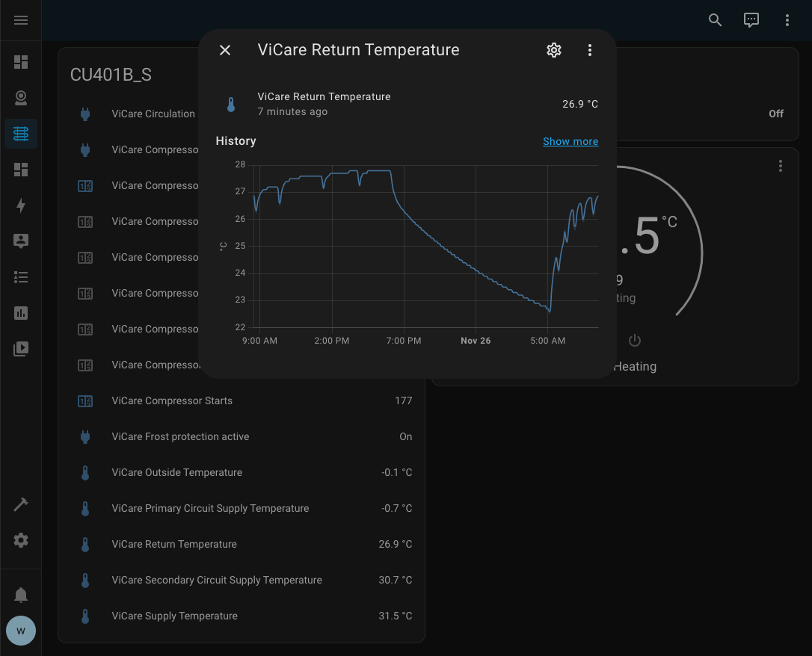Click the plug icon beside Frost protection active

coord(85,436)
